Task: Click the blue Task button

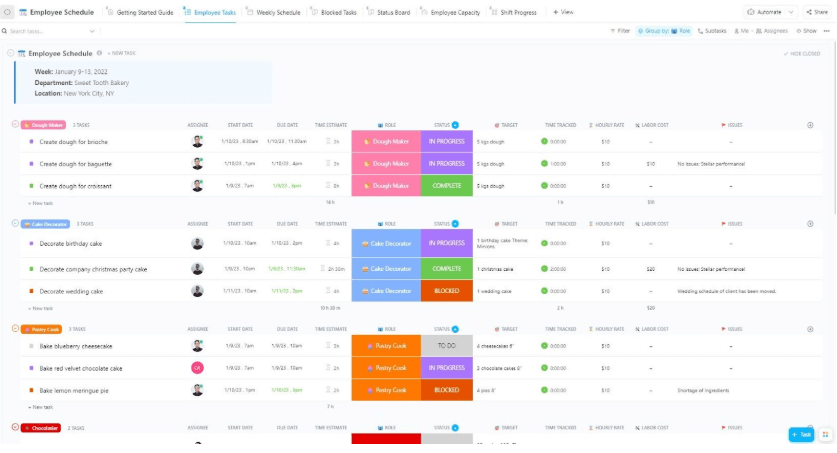Action: pyautogui.click(x=801, y=434)
